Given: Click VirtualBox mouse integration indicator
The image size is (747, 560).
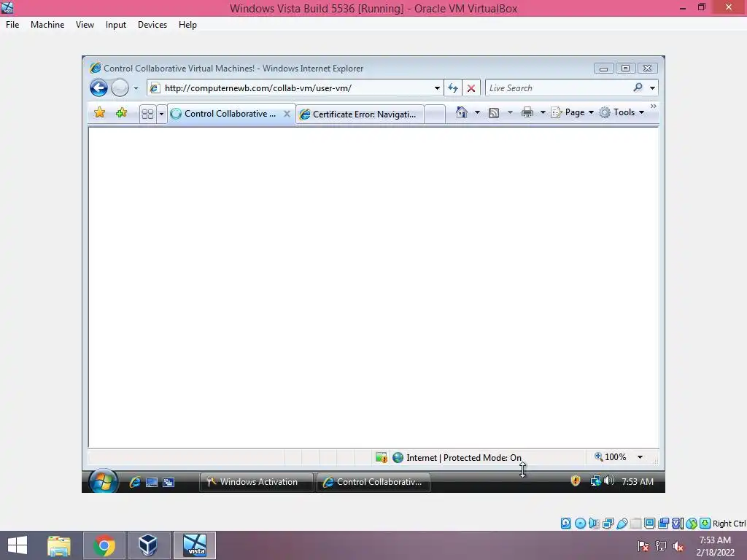Looking at the screenshot, I should coord(692,524).
